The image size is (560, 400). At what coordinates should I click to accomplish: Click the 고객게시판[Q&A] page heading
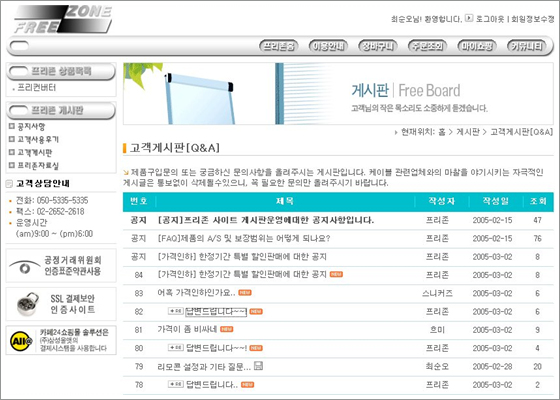tap(174, 148)
